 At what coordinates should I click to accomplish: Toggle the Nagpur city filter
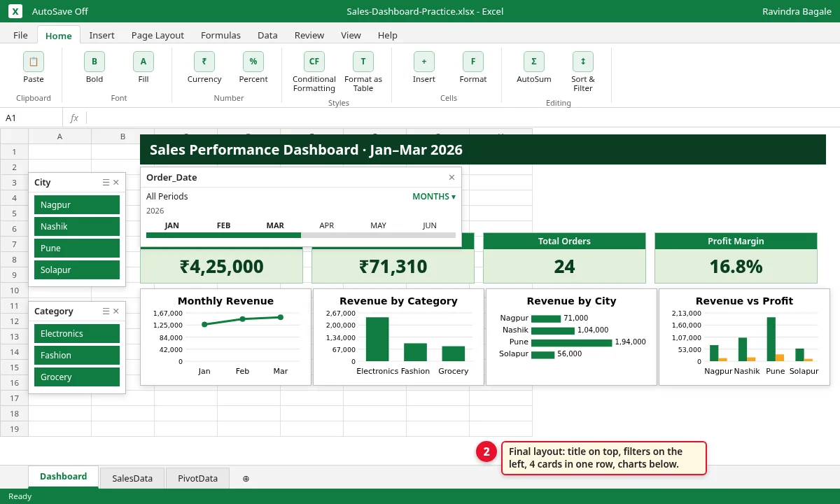click(x=77, y=205)
